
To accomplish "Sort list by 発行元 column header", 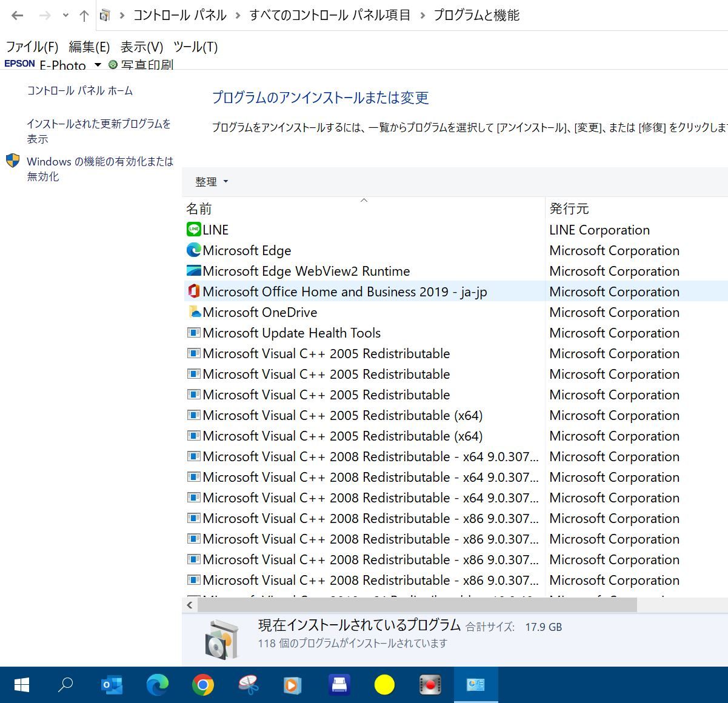I will click(x=636, y=208).
